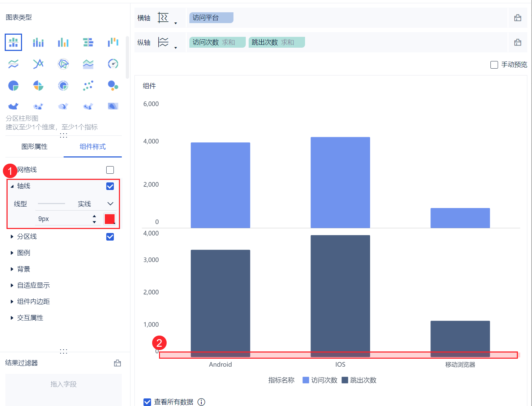Tick the 手动预览 checkbox
The height and width of the screenshot is (406, 532).
494,65
